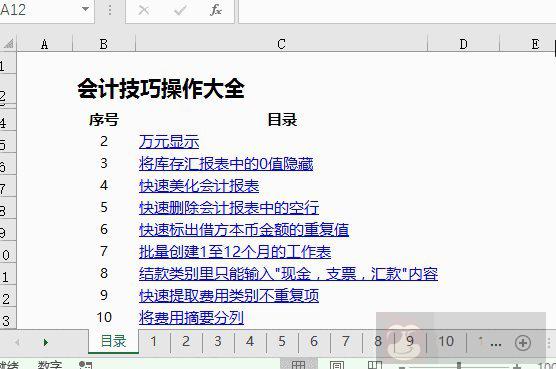Open the 目录 sheet tab
The width and height of the screenshot is (556, 369).
(113, 341)
